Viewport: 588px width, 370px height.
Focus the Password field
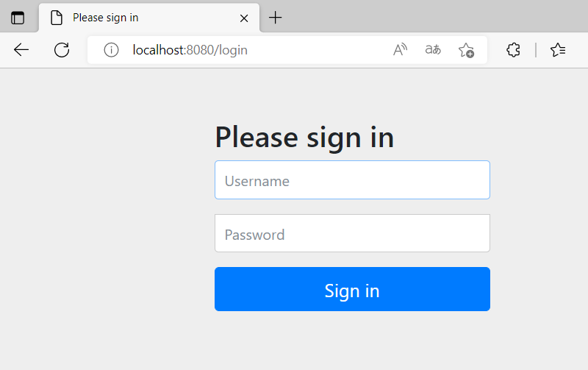(x=352, y=233)
